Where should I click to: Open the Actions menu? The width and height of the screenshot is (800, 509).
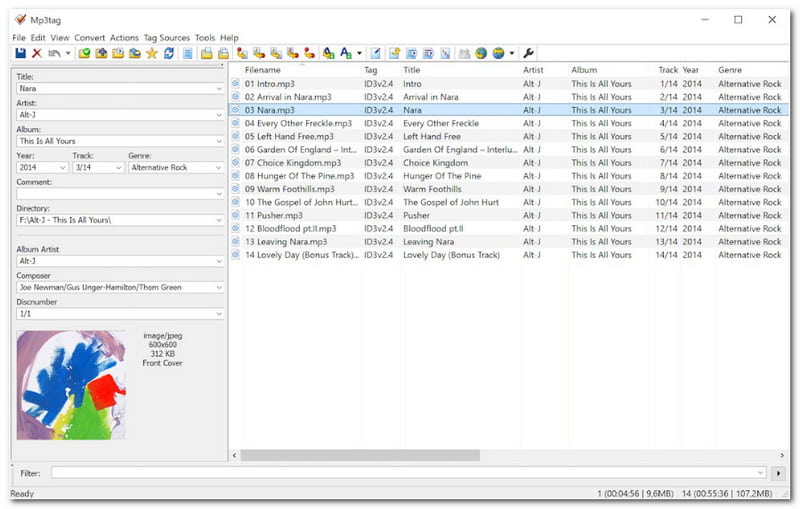[124, 38]
